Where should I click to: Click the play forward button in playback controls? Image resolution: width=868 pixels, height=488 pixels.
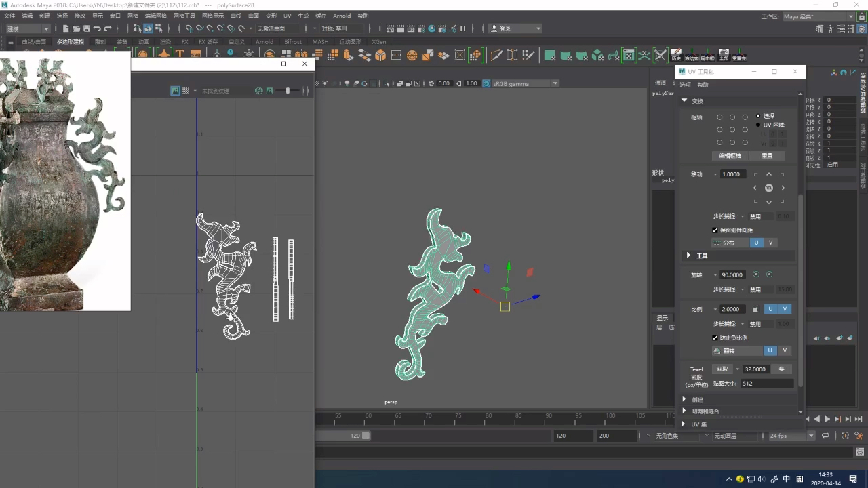(x=827, y=419)
